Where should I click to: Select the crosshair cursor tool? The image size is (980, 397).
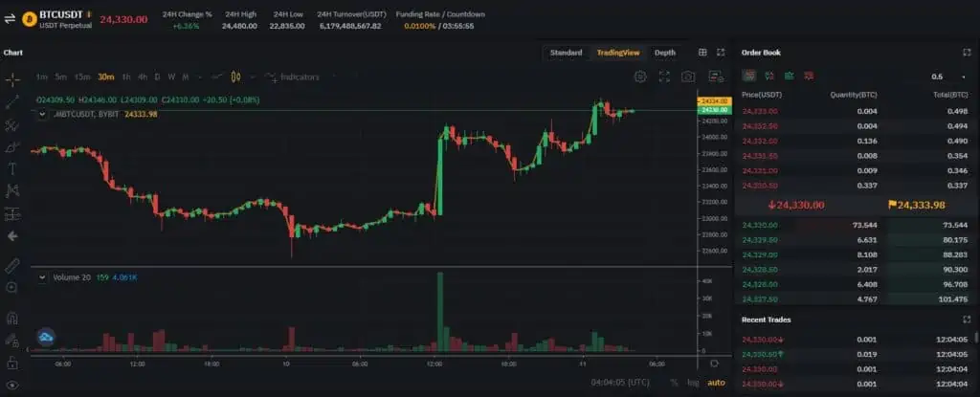click(x=12, y=79)
